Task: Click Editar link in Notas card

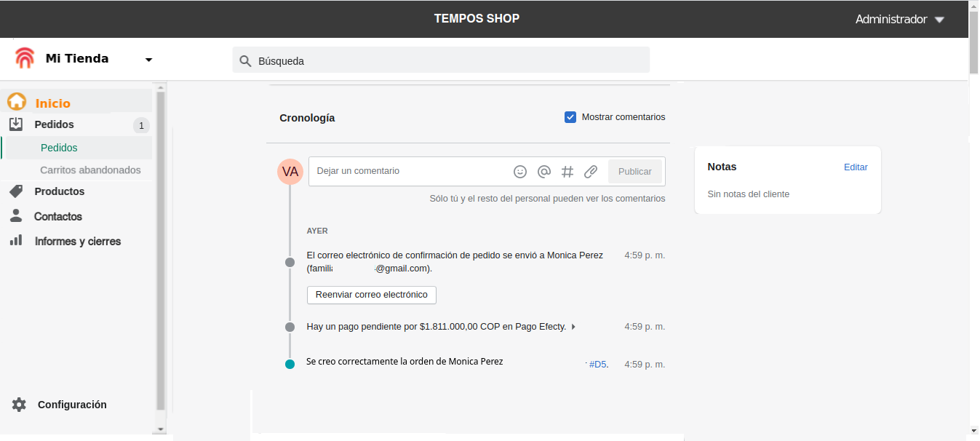Action: click(856, 167)
